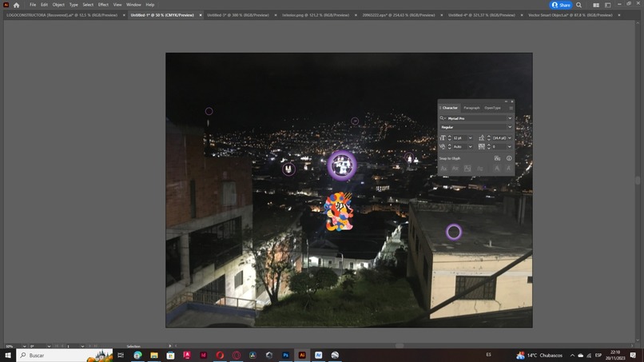Image resolution: width=644 pixels, height=362 pixels.
Task: Click the 12 pt font size field
Action: (x=460, y=138)
